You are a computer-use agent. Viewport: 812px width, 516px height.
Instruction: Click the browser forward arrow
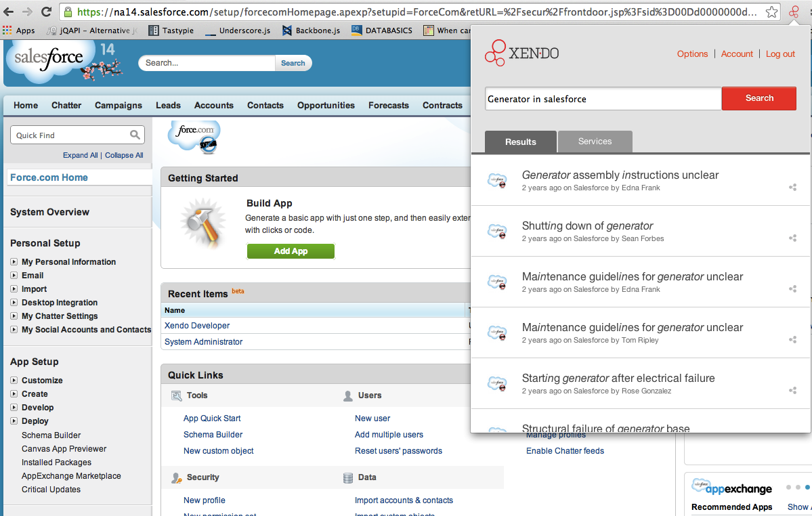tap(27, 12)
